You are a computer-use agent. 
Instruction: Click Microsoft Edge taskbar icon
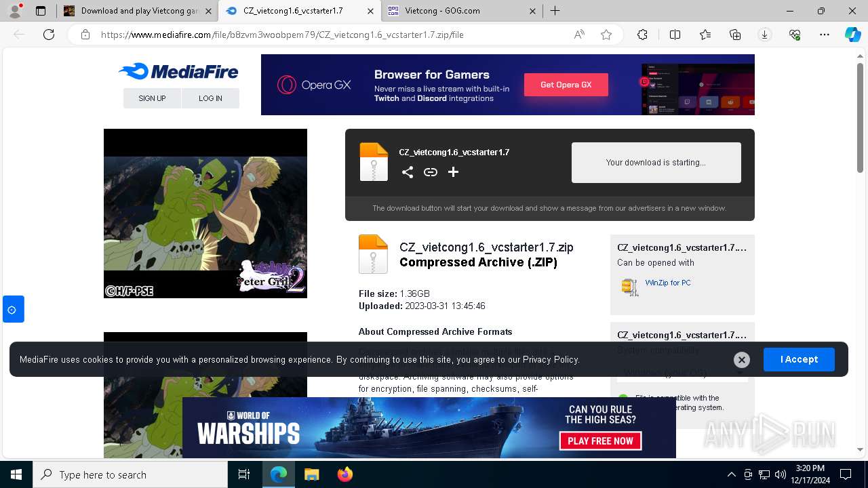click(279, 474)
